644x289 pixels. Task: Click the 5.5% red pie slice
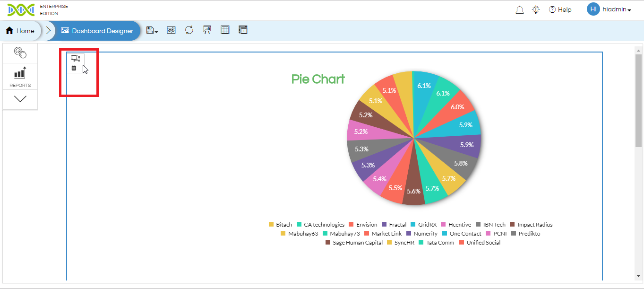point(395,188)
